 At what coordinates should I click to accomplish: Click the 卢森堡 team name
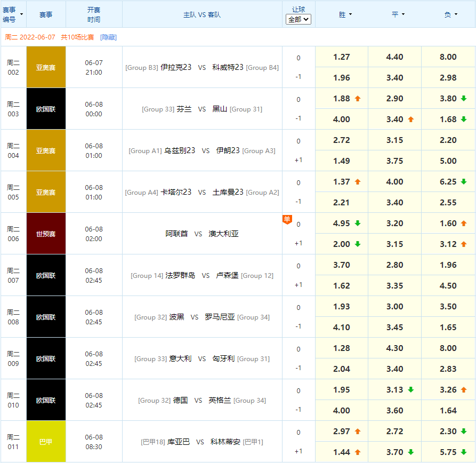tap(228, 275)
